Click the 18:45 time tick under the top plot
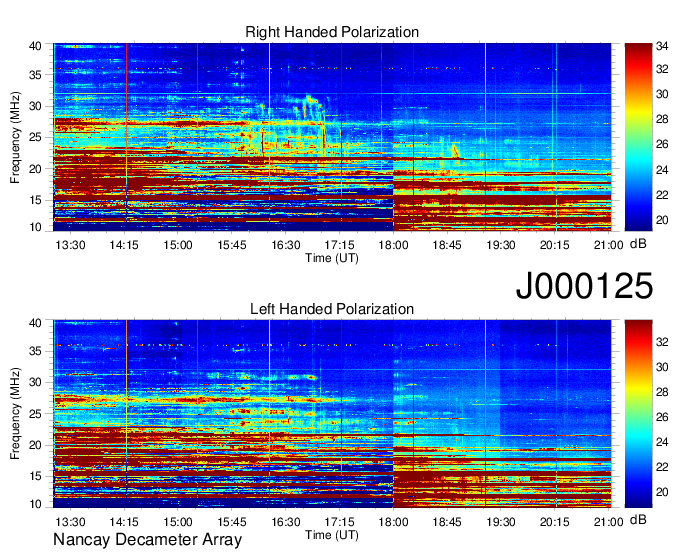The image size is (680, 552). pyautogui.click(x=447, y=245)
